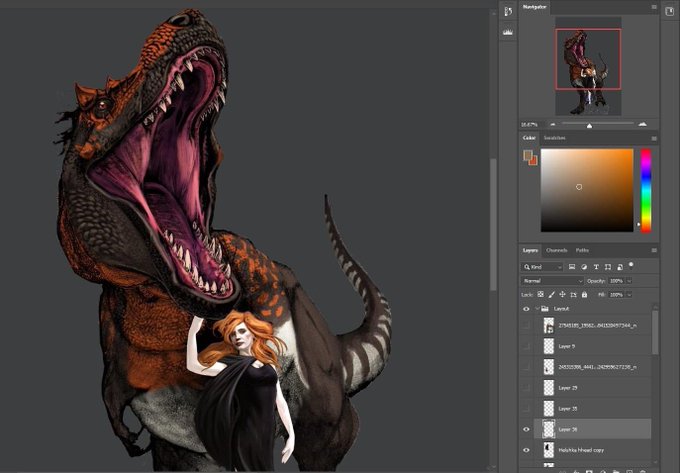Open the Fill slider dropdown arrow
This screenshot has height=473, width=680.
point(629,295)
